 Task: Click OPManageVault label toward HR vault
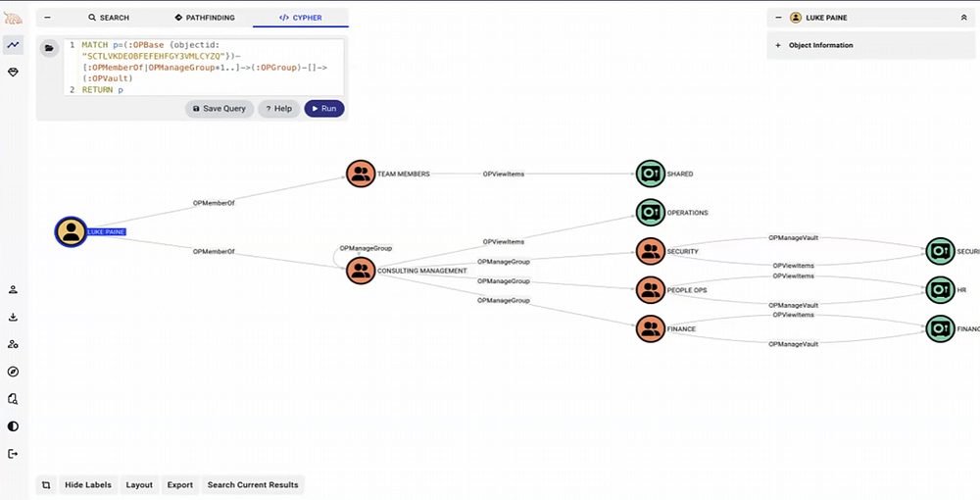[793, 305]
